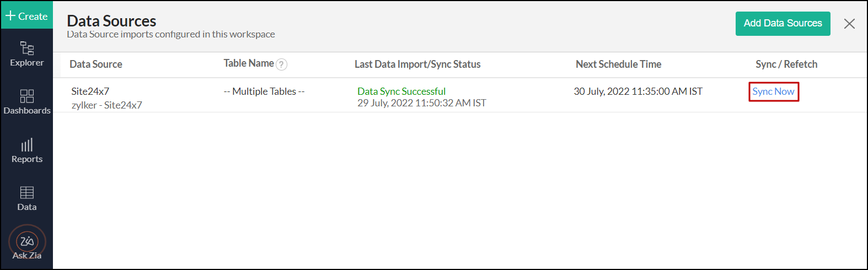Close the Data Sources dialog
Viewport: 868px width, 270px height.
[849, 24]
